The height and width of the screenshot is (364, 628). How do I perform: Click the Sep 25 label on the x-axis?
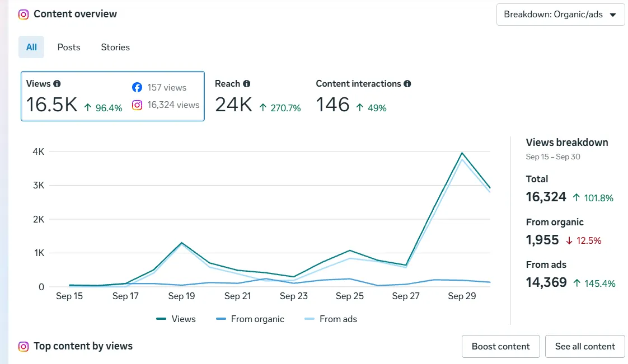[350, 296]
